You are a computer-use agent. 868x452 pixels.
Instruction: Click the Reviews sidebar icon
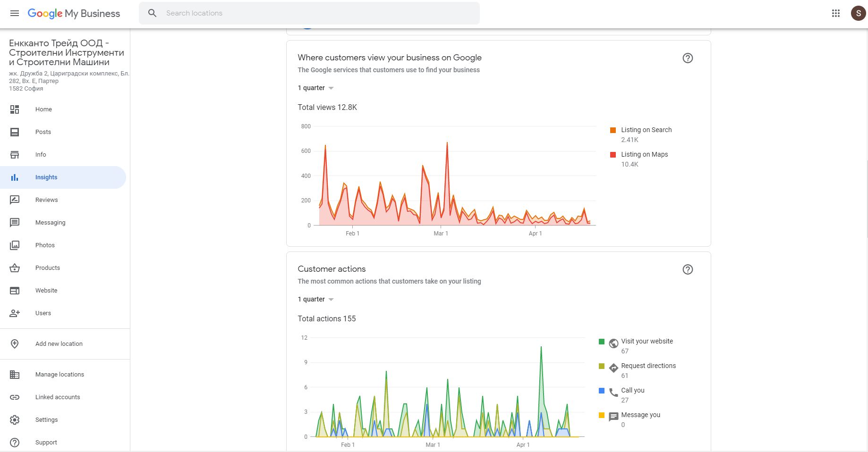click(15, 200)
